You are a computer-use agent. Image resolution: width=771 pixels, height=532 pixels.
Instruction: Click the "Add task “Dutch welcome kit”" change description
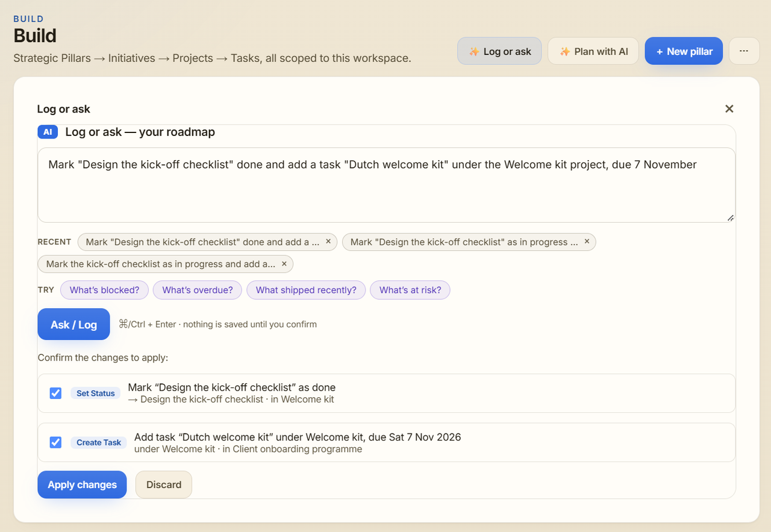coord(298,437)
